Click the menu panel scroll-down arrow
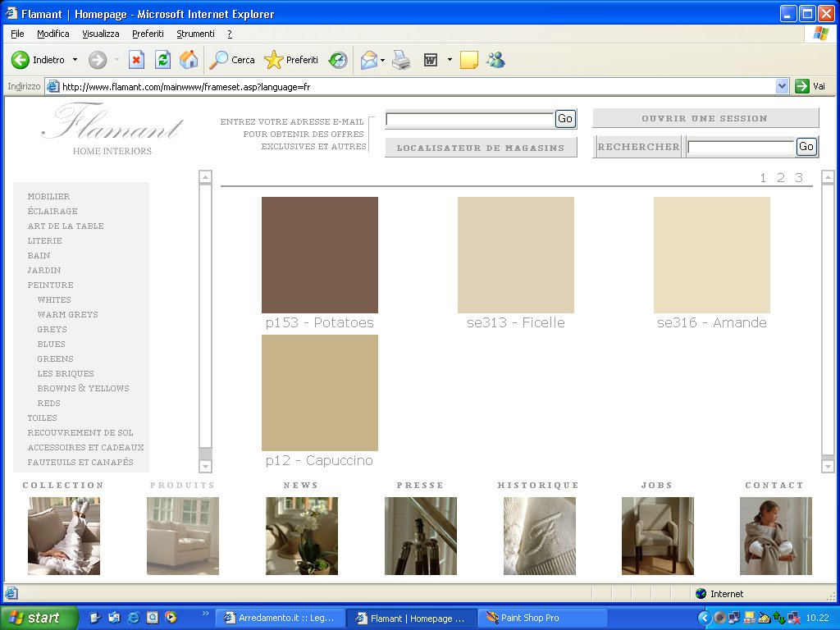Screen dimensions: 840x630 (x=205, y=466)
